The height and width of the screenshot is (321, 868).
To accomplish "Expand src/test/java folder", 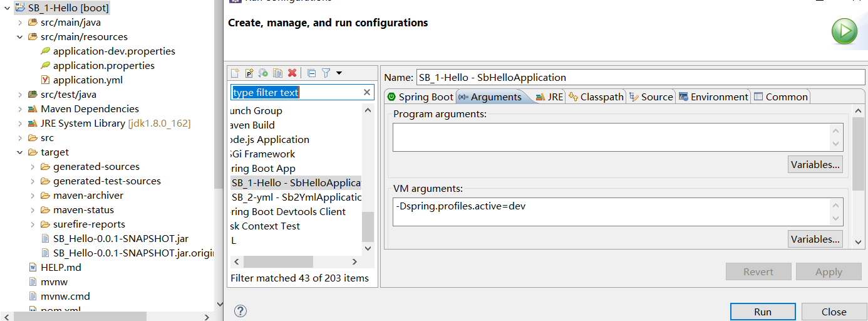I will (x=20, y=94).
